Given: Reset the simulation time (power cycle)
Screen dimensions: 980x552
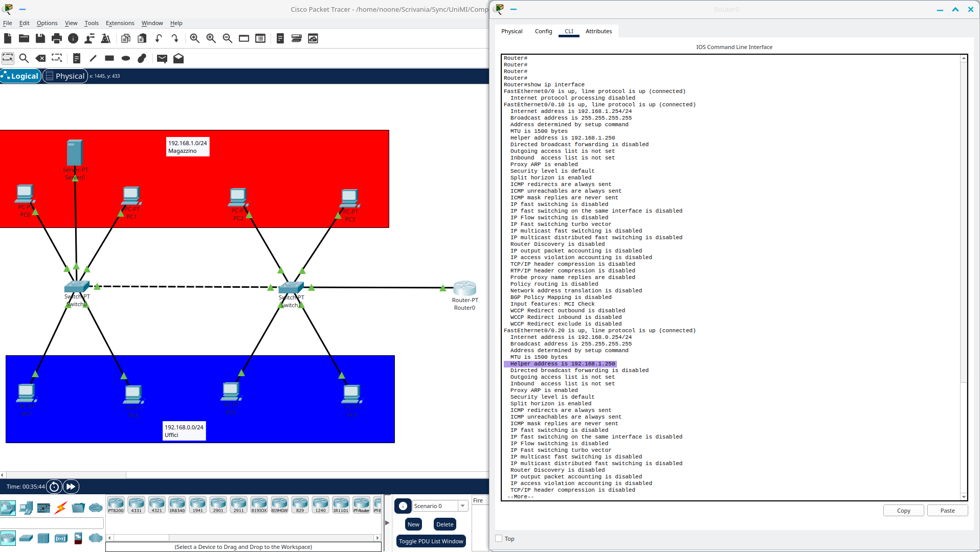Looking at the screenshot, I should coord(54,487).
